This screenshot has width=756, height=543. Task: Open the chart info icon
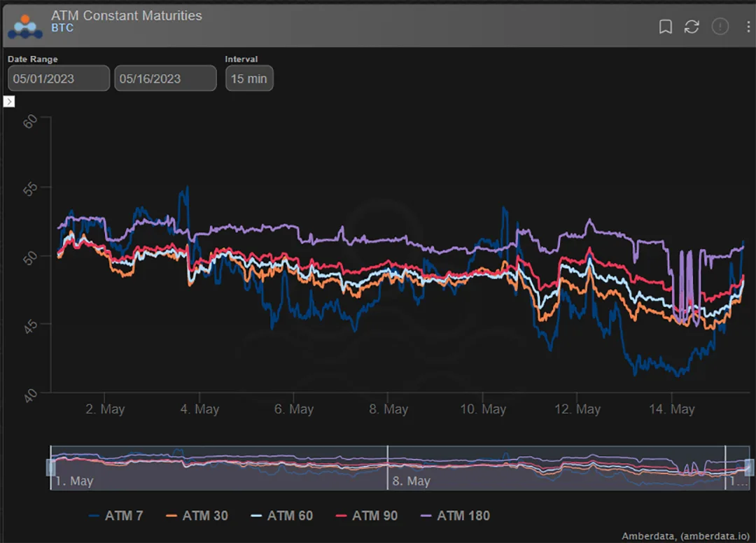(720, 27)
